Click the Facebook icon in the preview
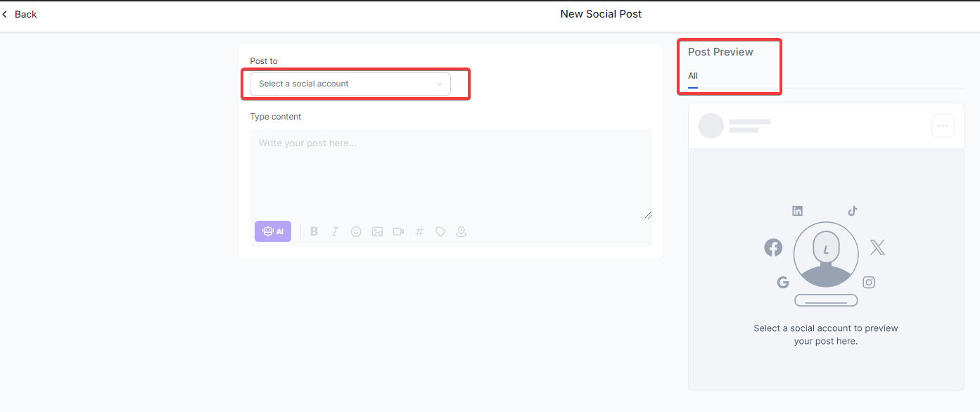Screen dimensions: 980x412 (x=773, y=247)
